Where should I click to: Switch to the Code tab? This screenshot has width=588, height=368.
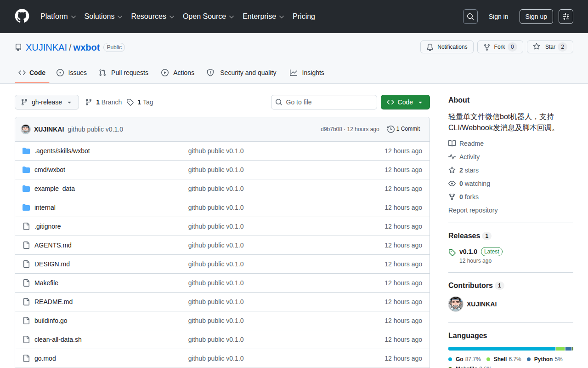pos(32,73)
